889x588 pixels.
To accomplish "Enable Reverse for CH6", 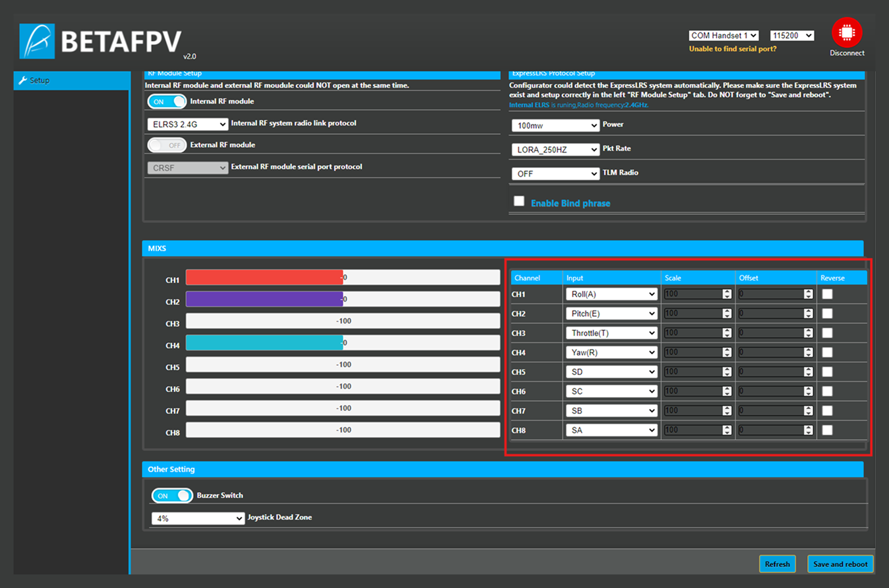I will click(x=828, y=391).
